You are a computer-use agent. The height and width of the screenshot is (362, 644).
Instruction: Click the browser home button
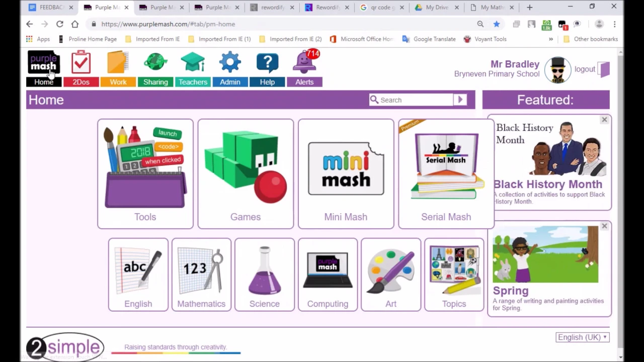pos(75,24)
